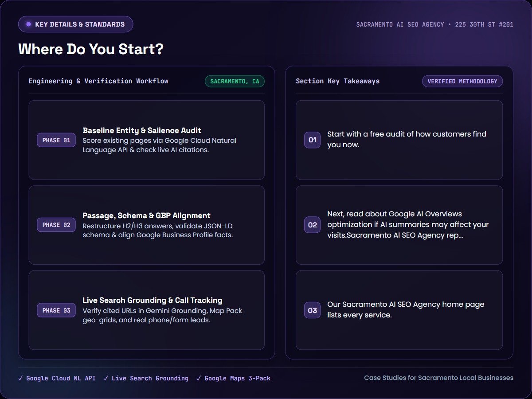
Task: Click Section Key Takeaways title
Action: (x=338, y=81)
